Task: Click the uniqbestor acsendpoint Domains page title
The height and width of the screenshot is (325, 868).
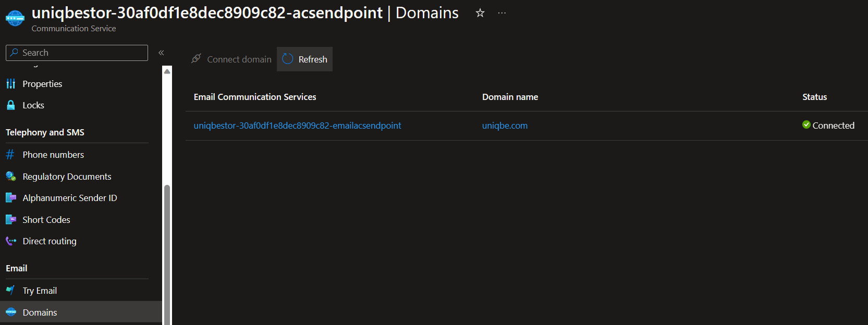Action: [245, 12]
